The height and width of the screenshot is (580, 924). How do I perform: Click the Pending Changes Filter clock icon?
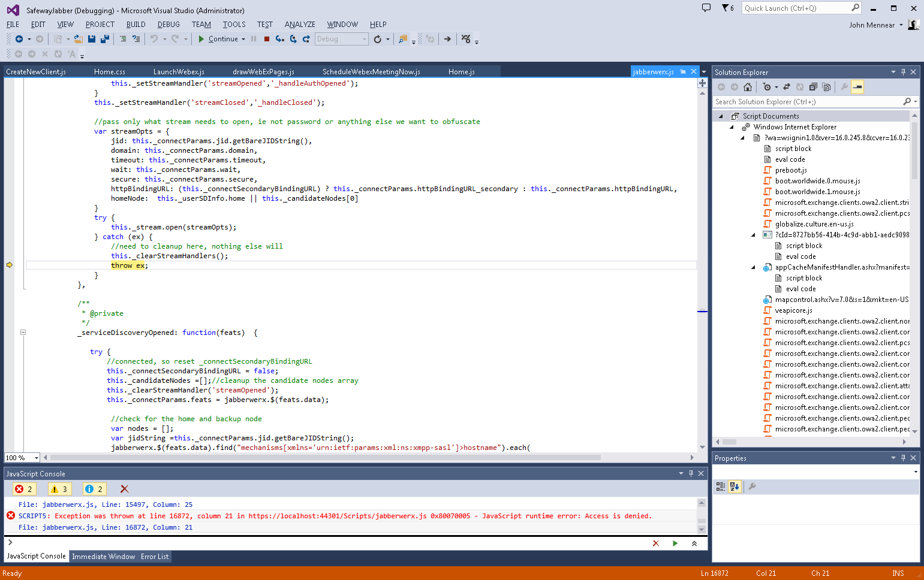(x=767, y=87)
